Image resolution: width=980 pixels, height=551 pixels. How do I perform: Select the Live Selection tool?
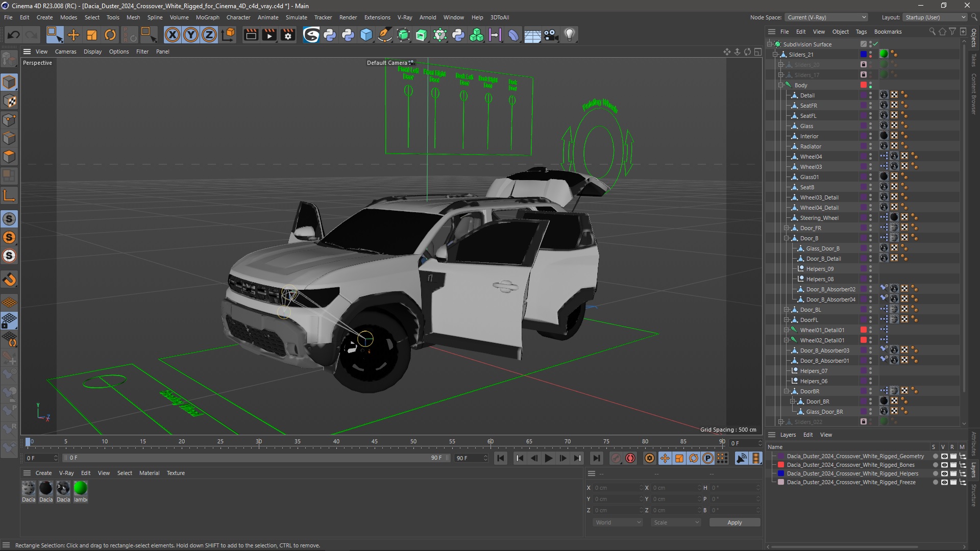tap(54, 35)
